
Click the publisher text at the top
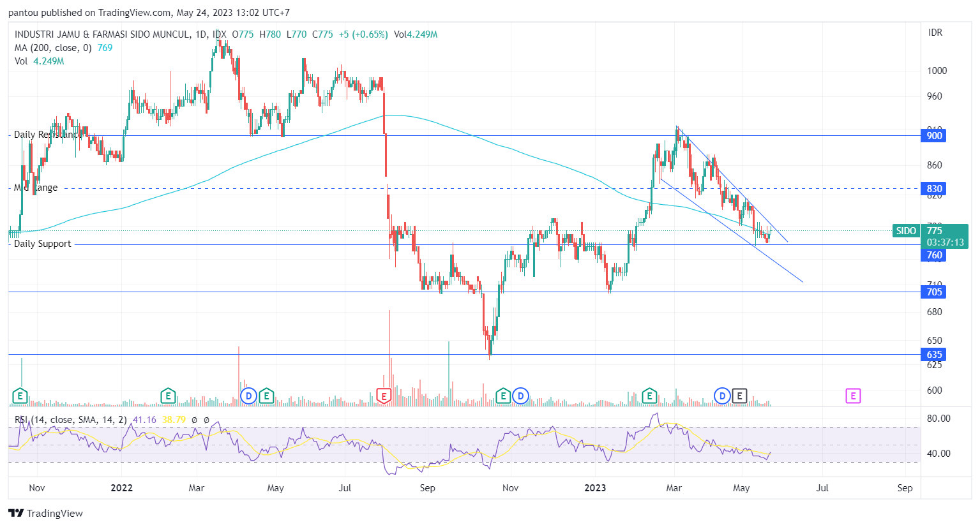[149, 13]
